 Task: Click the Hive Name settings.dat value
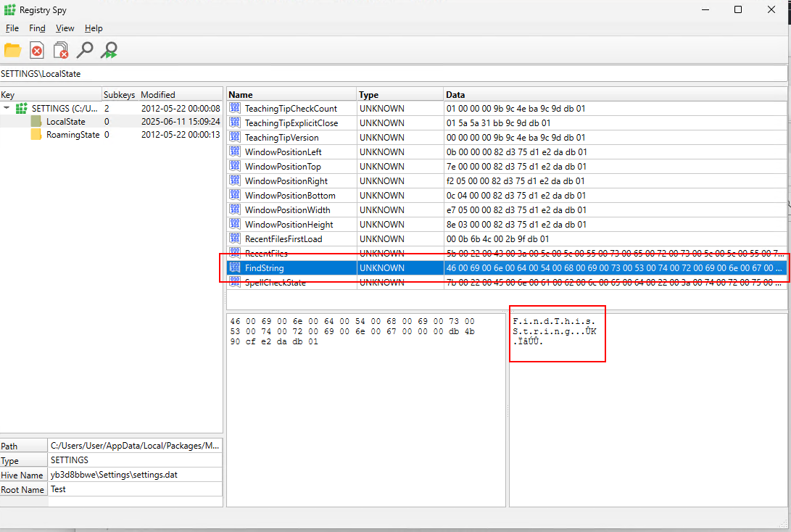(x=135, y=475)
